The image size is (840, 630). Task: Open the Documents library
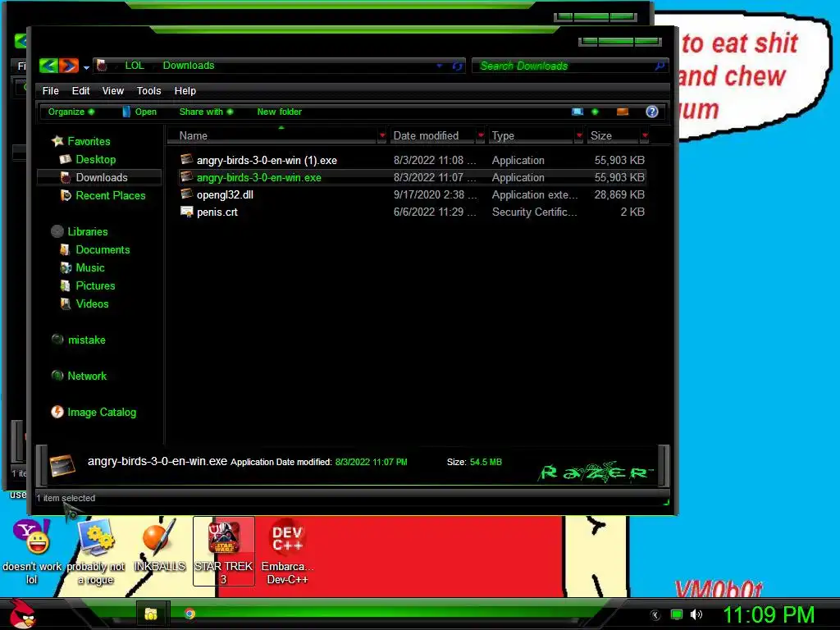click(x=103, y=249)
